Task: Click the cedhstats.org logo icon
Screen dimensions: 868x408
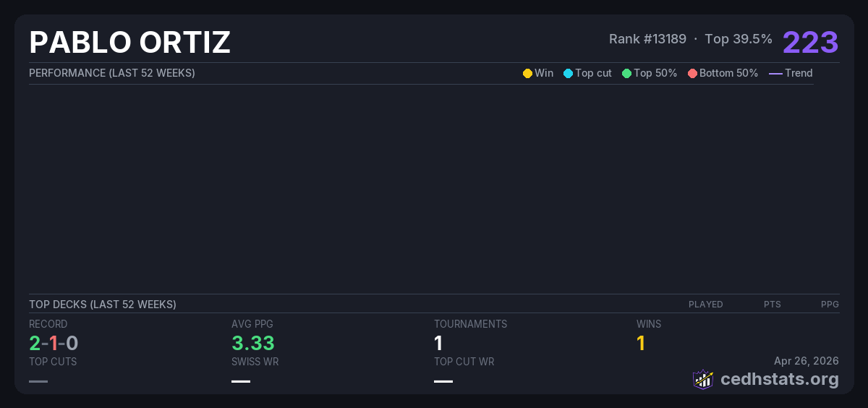Action: pos(703,379)
